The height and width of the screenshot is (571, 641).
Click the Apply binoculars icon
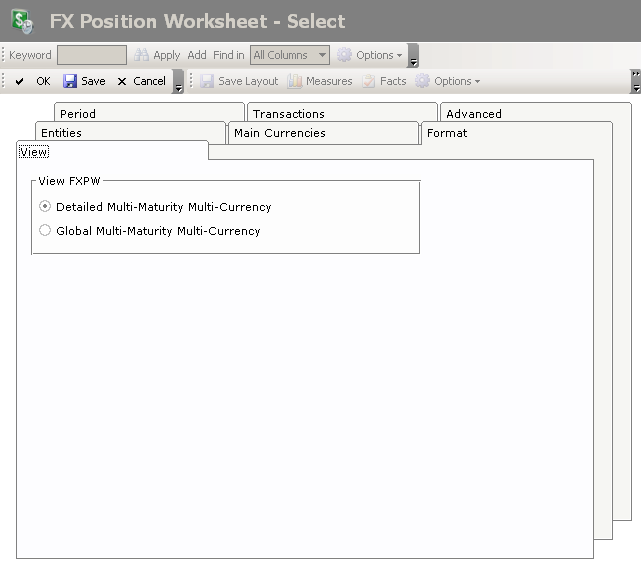click(x=142, y=55)
